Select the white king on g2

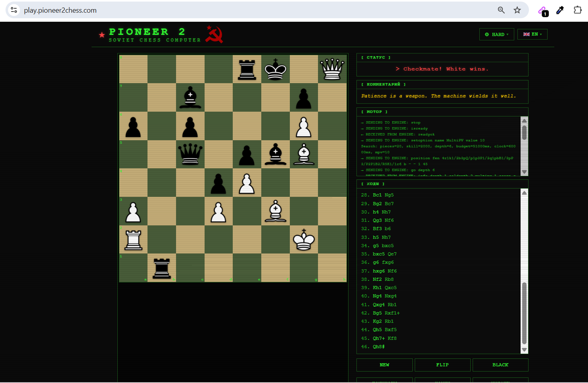(304, 240)
